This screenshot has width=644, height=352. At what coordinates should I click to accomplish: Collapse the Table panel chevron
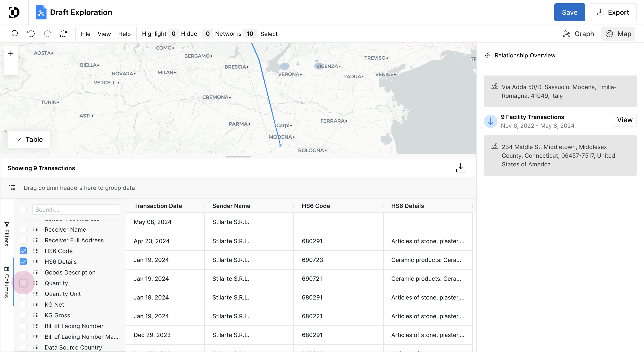(18, 140)
